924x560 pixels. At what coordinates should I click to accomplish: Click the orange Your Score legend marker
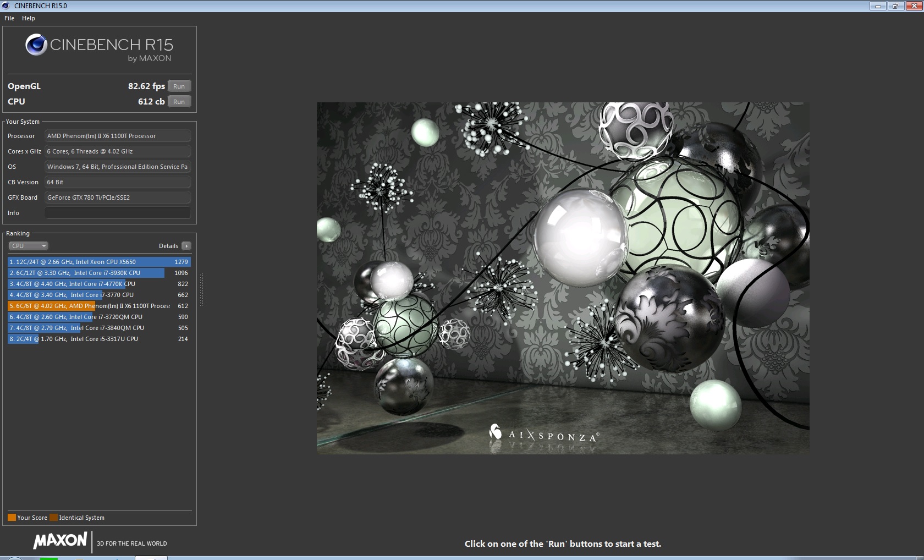pos(11,517)
